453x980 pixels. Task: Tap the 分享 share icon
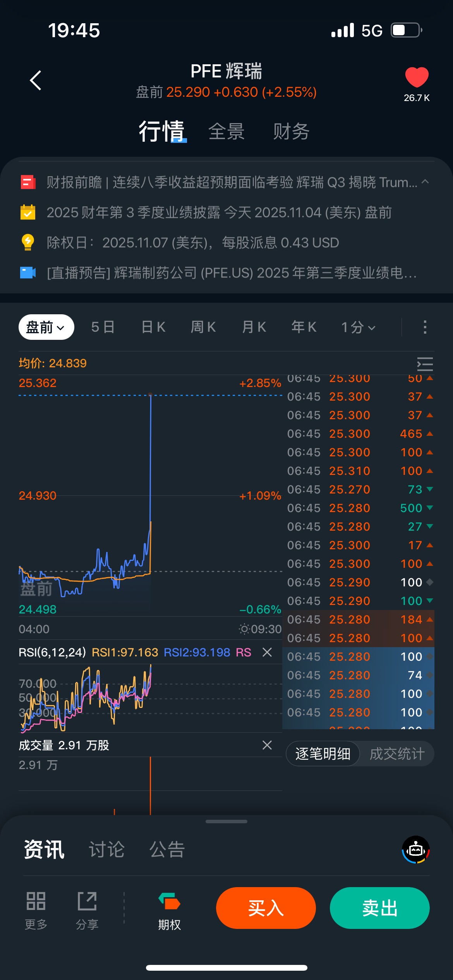87,901
